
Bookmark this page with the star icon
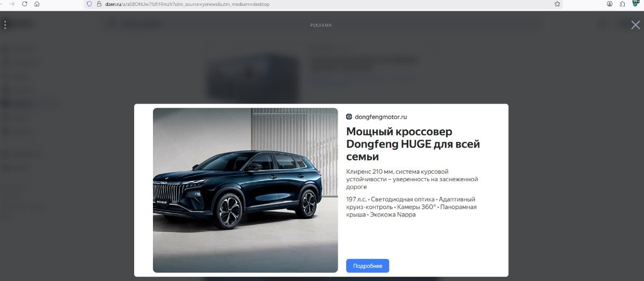click(x=558, y=4)
